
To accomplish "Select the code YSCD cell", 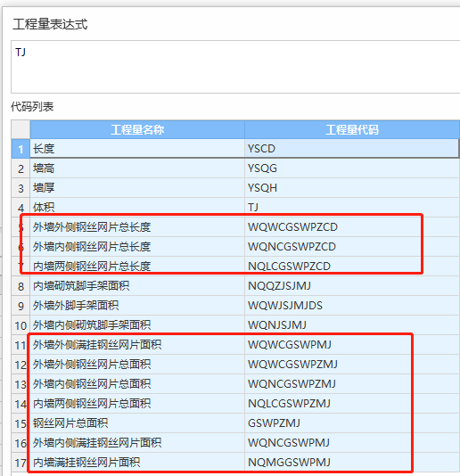I will pyautogui.click(x=352, y=149).
